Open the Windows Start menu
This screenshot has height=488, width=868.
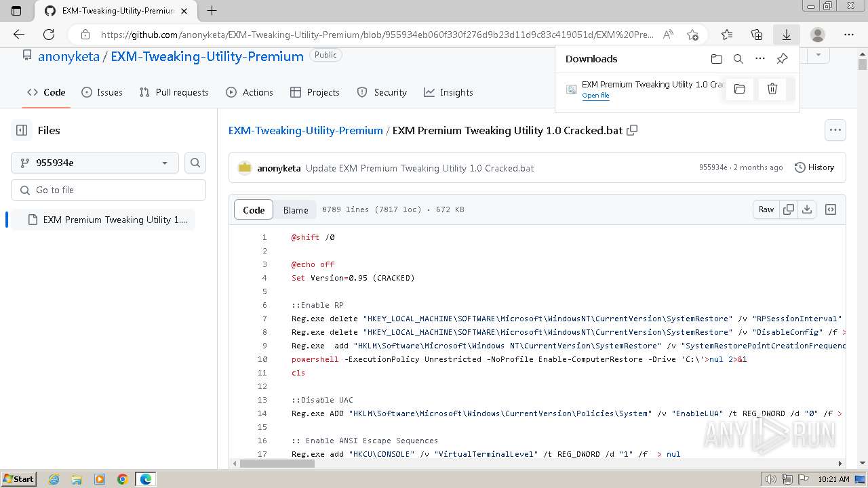18,479
